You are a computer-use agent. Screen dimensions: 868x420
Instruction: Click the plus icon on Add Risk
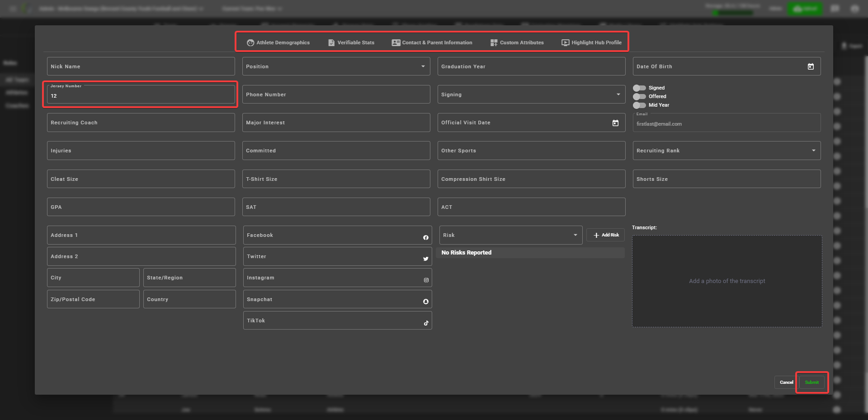(596, 235)
